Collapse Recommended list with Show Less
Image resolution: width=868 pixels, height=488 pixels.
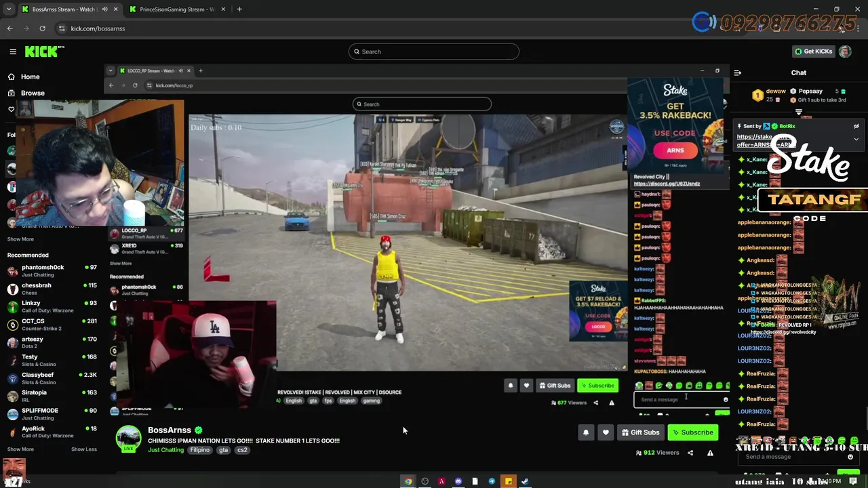(84, 449)
